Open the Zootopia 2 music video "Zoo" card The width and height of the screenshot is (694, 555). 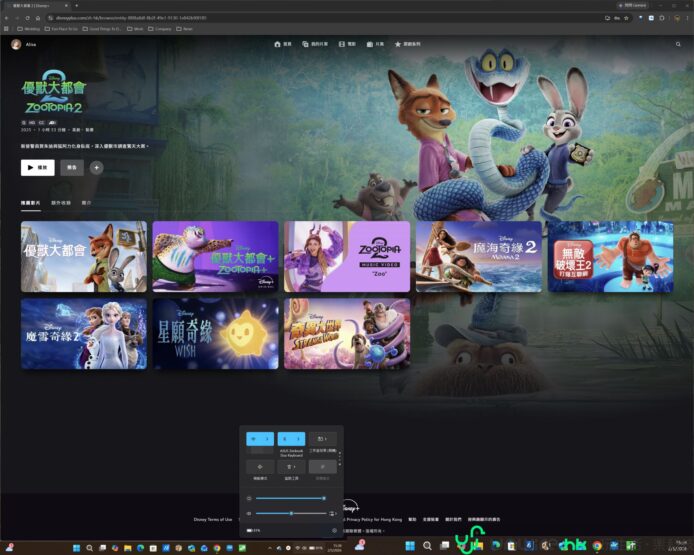click(347, 257)
